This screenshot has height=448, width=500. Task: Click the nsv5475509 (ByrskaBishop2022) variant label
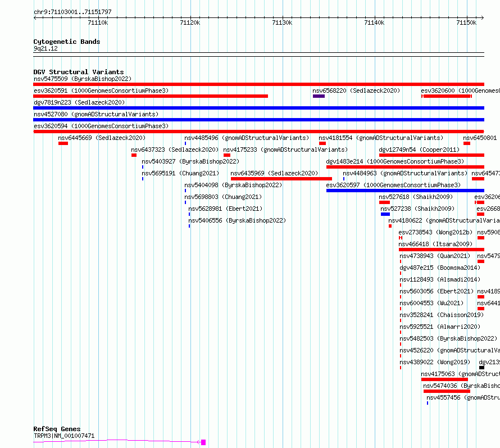[83, 79]
